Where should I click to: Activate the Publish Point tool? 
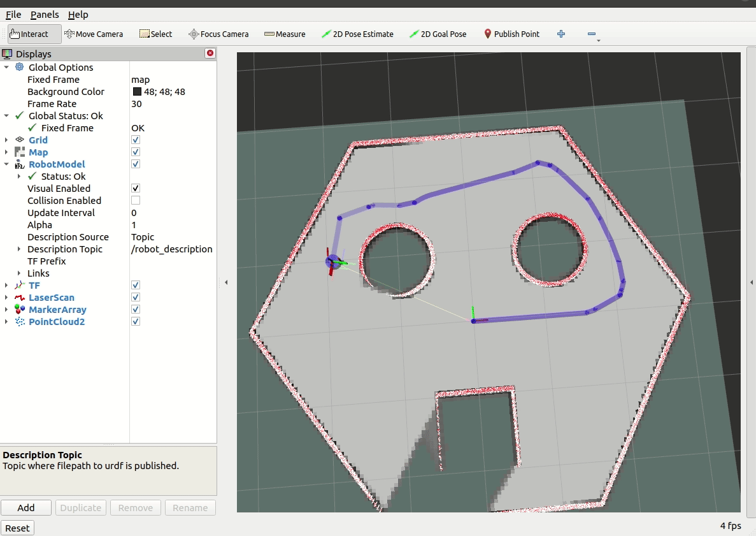[511, 34]
